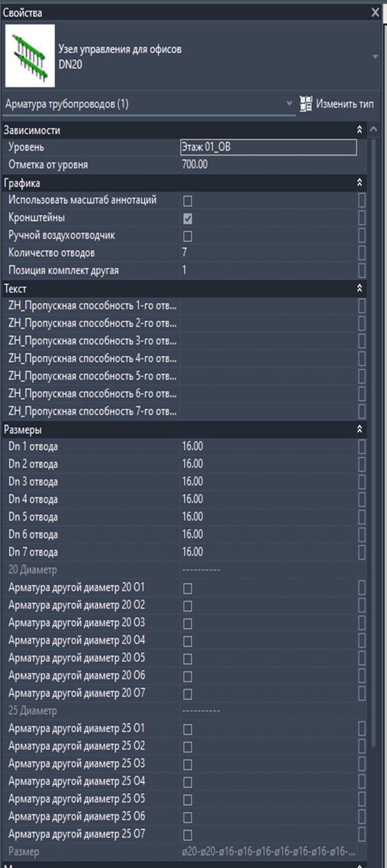The image size is (387, 868).
Task: Collapse the Текст section chevron
Action: [359, 288]
